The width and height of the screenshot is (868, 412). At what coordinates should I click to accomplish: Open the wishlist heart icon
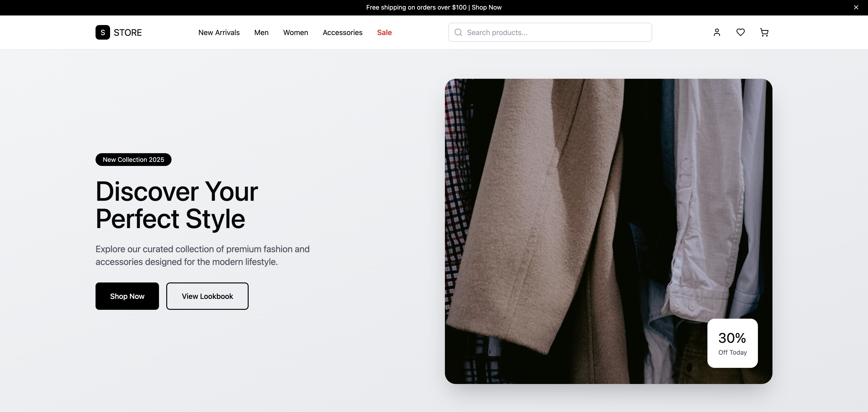tap(740, 32)
